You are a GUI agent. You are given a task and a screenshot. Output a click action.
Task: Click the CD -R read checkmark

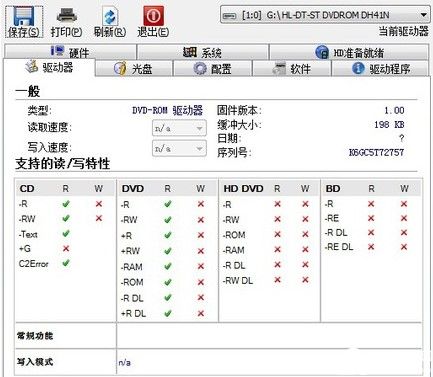pos(66,204)
